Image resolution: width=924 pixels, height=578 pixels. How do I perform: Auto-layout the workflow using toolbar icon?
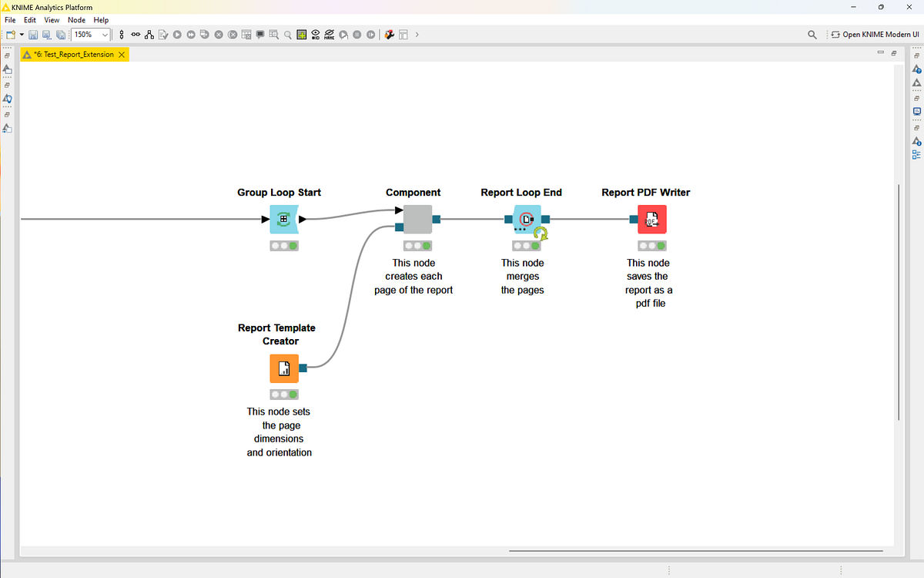pyautogui.click(x=149, y=34)
